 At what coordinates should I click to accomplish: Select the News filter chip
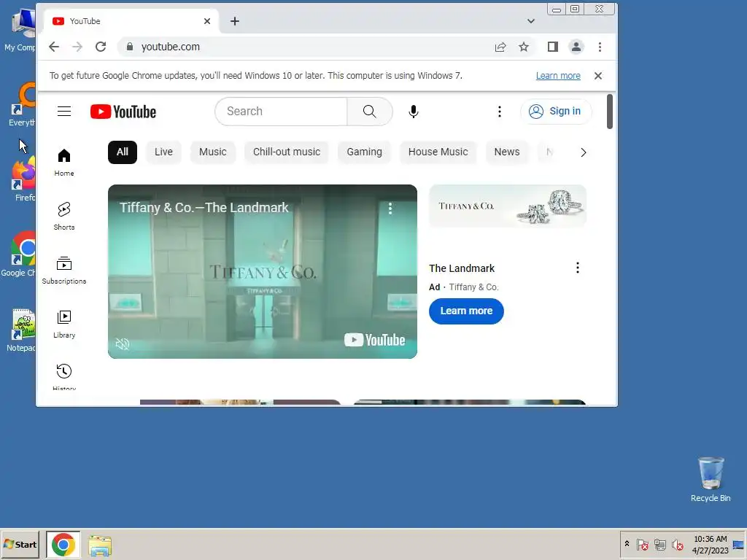[x=506, y=152]
